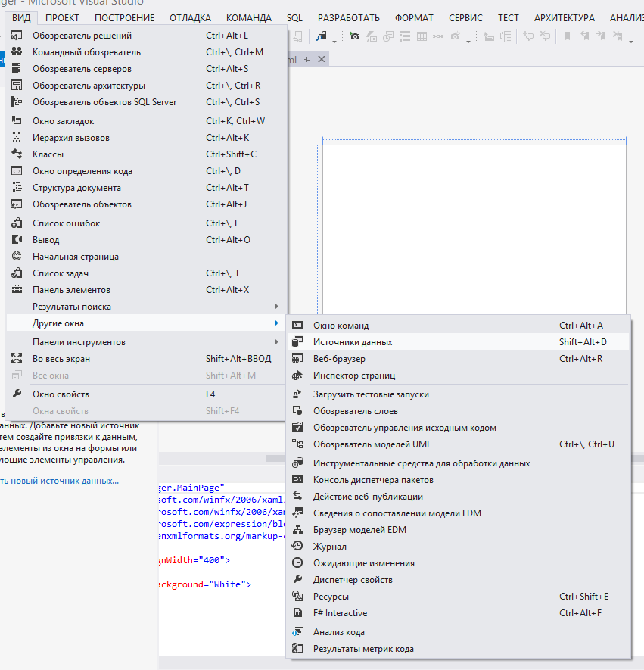Select Действие веб-публикации entry
This screenshot has width=644, height=670.
459,496
